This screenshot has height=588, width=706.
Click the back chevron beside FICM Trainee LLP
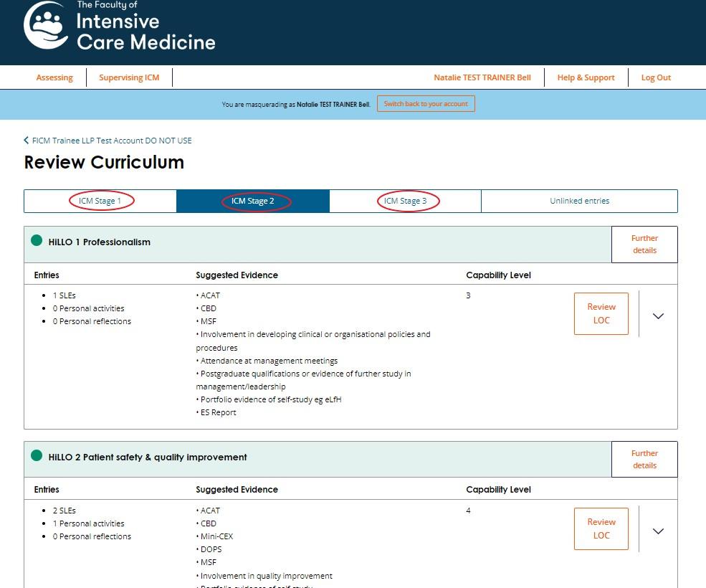click(x=27, y=141)
